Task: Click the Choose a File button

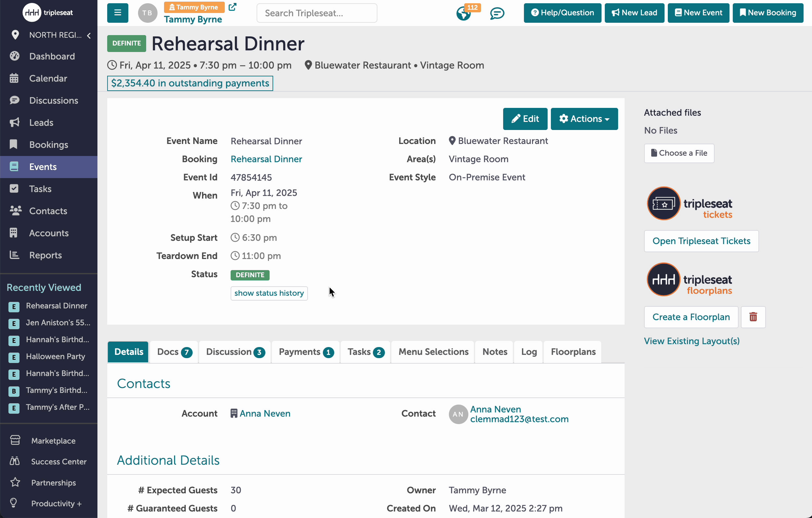Action: click(679, 153)
